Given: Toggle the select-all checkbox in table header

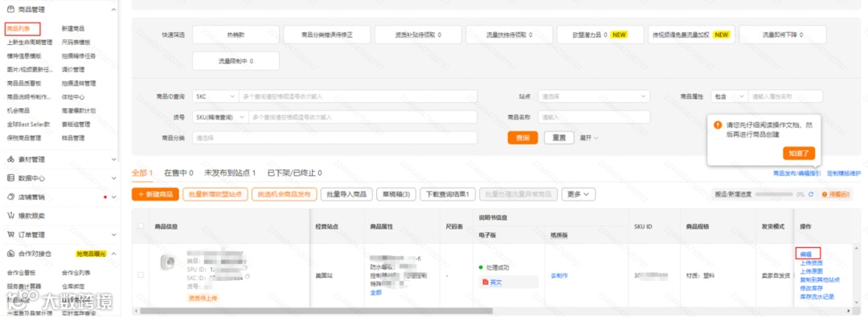Looking at the screenshot, I should click(141, 226).
